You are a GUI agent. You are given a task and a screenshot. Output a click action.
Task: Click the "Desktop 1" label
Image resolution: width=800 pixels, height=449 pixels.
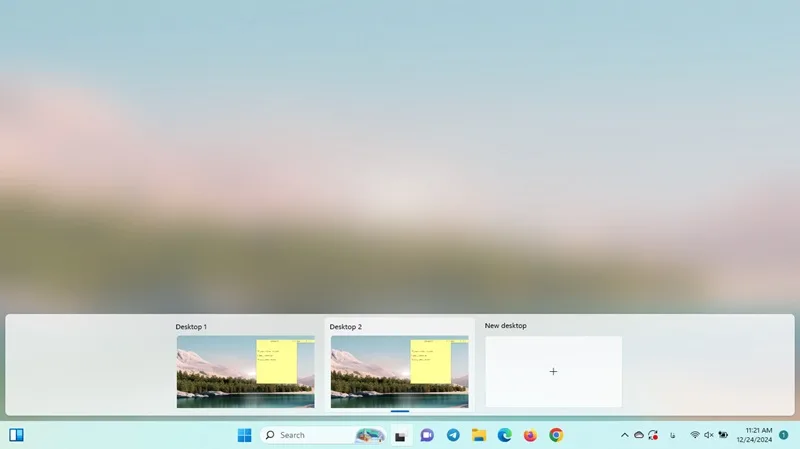191,327
